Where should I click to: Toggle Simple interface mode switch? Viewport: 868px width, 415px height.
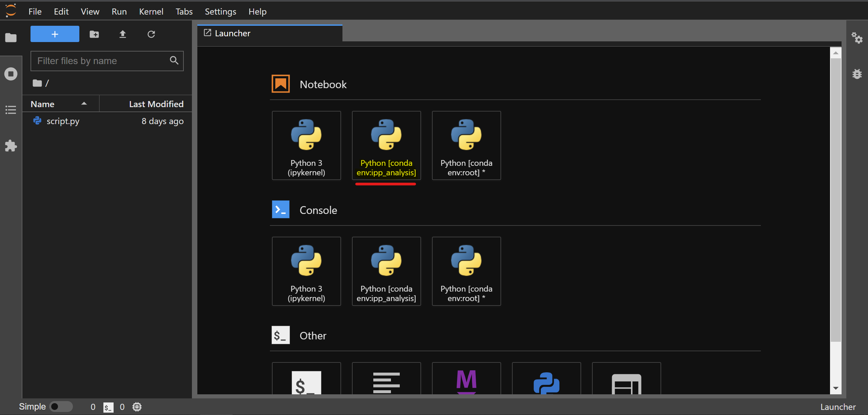[61, 407]
